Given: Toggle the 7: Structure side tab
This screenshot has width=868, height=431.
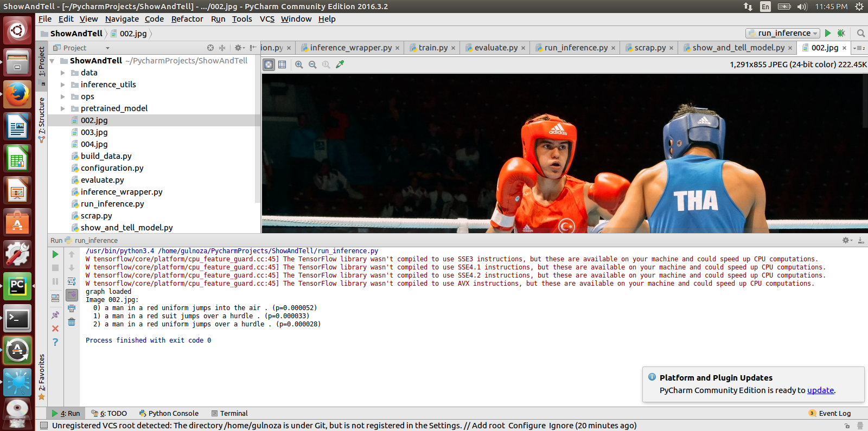Looking at the screenshot, I should click(42, 119).
